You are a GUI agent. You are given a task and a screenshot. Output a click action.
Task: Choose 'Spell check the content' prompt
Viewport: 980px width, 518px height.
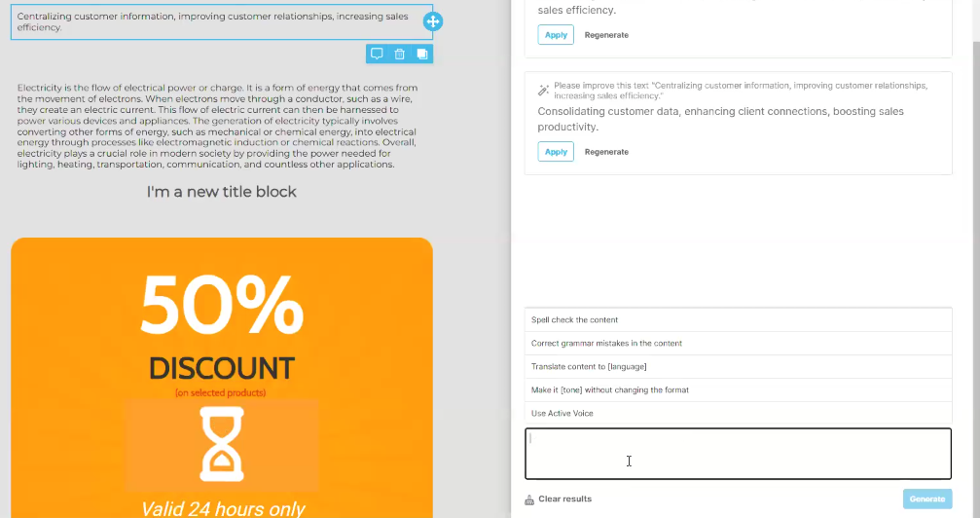(x=738, y=319)
